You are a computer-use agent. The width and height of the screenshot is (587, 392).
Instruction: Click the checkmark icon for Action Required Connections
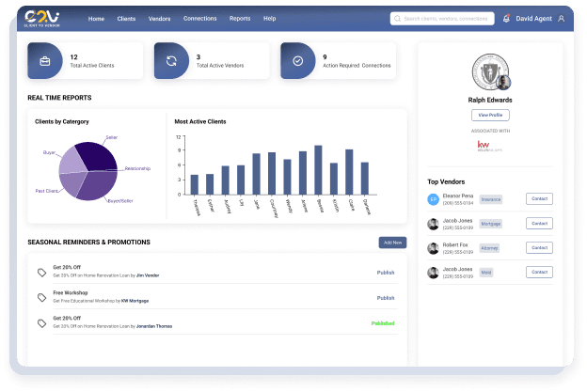pyautogui.click(x=297, y=61)
